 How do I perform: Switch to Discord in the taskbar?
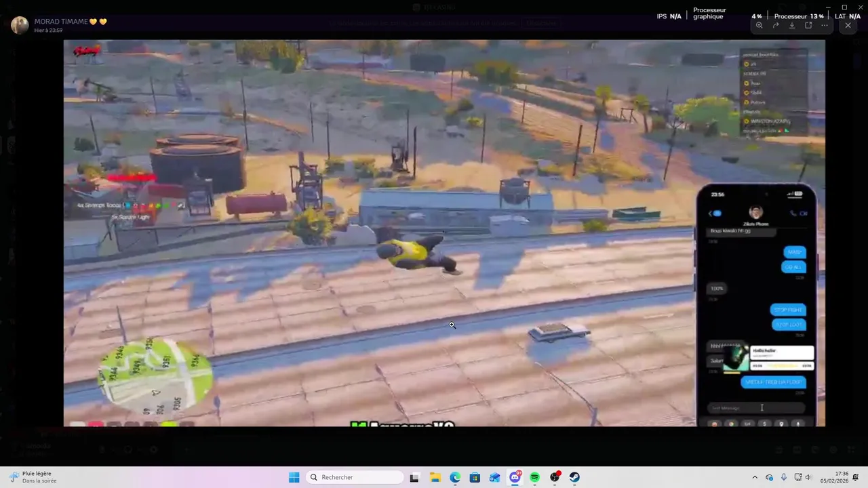(x=515, y=477)
